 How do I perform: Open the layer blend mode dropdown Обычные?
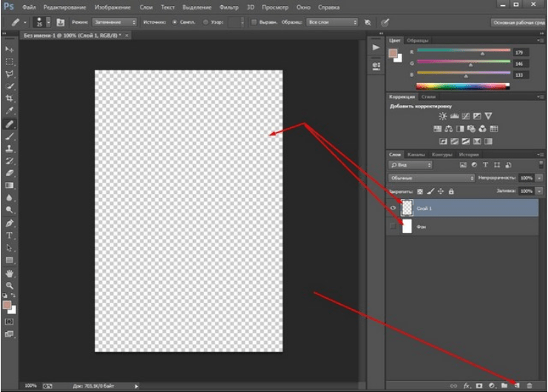point(431,178)
